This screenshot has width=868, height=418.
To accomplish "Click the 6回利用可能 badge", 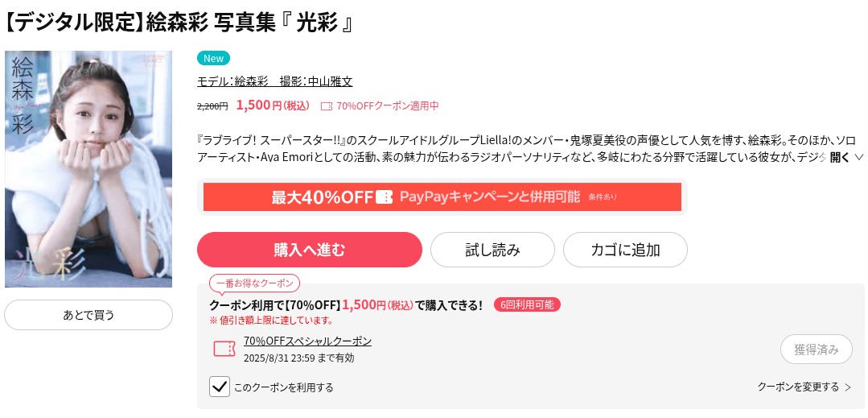I will [x=527, y=304].
